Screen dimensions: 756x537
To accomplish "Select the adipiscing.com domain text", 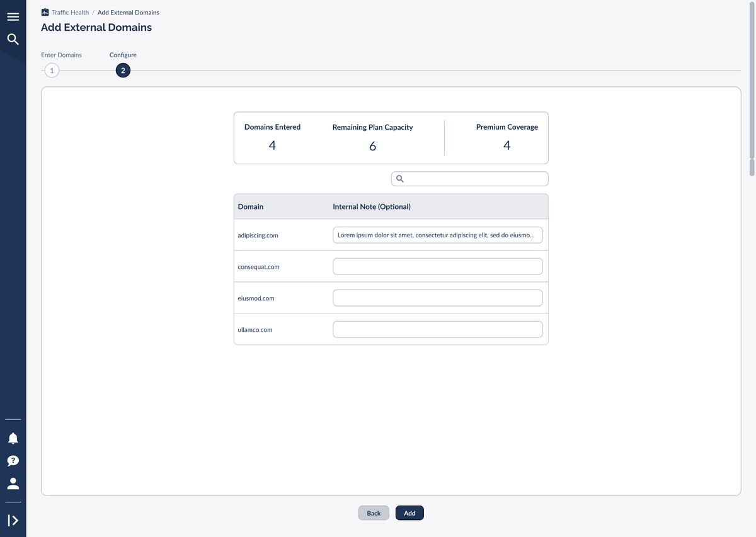I will (258, 235).
